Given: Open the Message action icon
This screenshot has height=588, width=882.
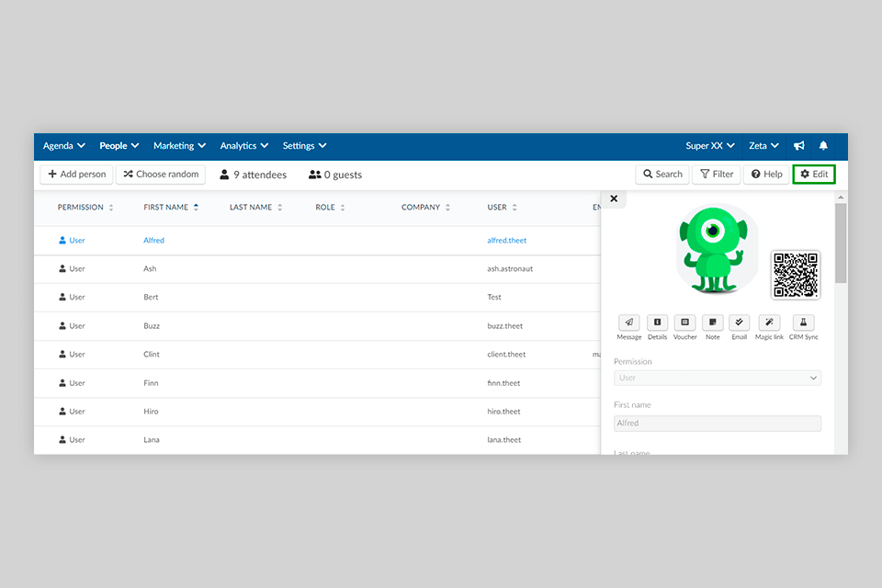Looking at the screenshot, I should point(628,322).
